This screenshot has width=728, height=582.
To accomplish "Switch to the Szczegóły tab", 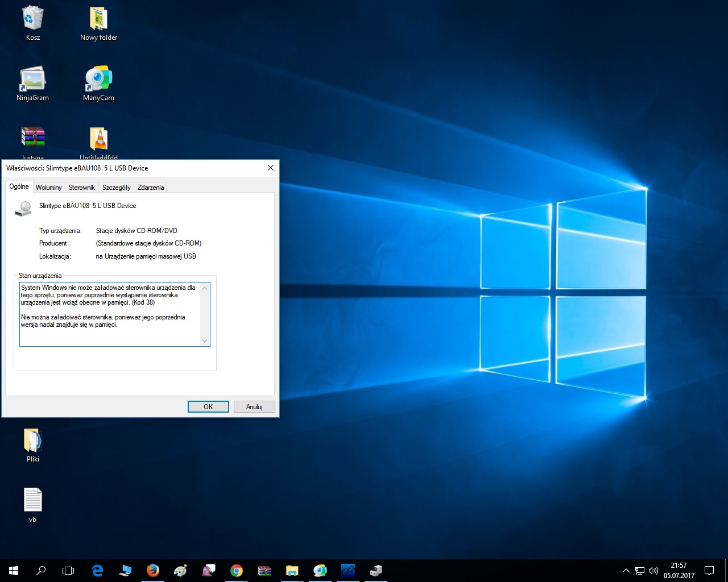I will [x=117, y=188].
